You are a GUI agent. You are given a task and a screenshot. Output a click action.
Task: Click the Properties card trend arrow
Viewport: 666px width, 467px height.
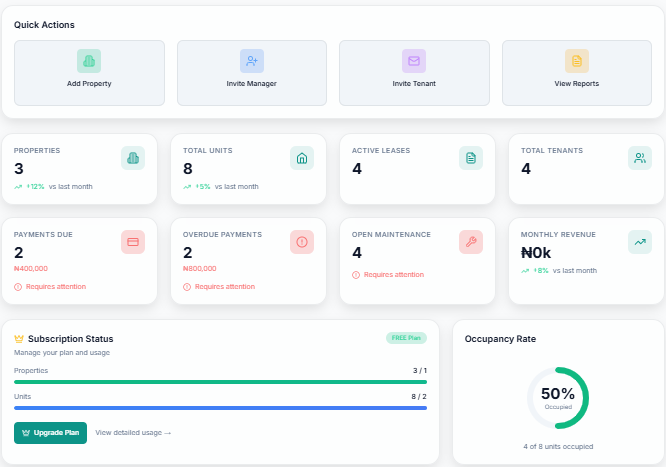18,187
